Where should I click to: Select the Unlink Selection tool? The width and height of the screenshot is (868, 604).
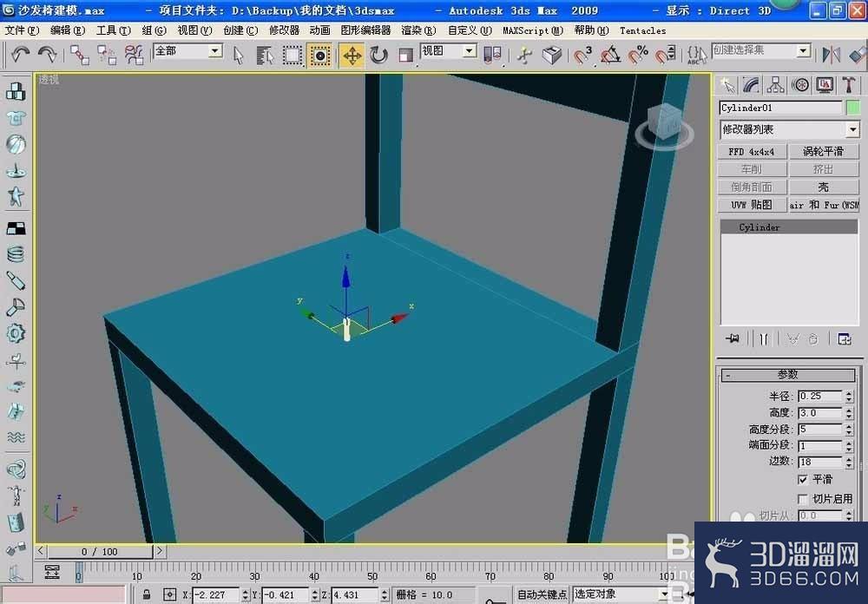106,55
